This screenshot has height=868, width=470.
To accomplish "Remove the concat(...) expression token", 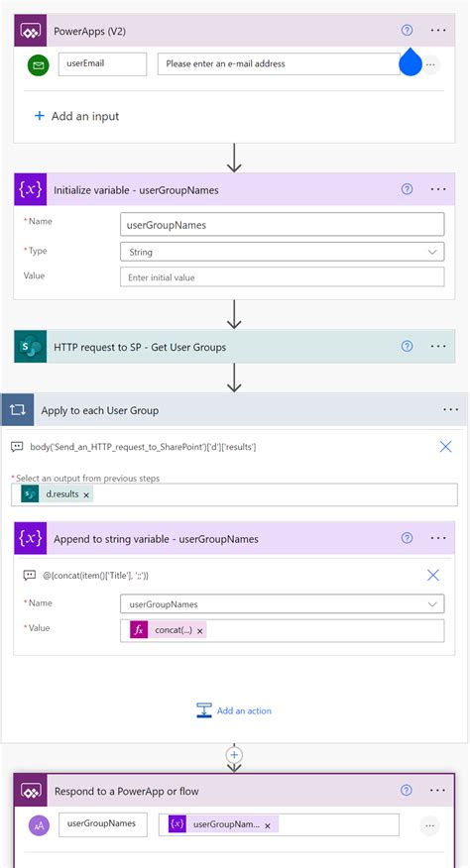I will [199, 630].
